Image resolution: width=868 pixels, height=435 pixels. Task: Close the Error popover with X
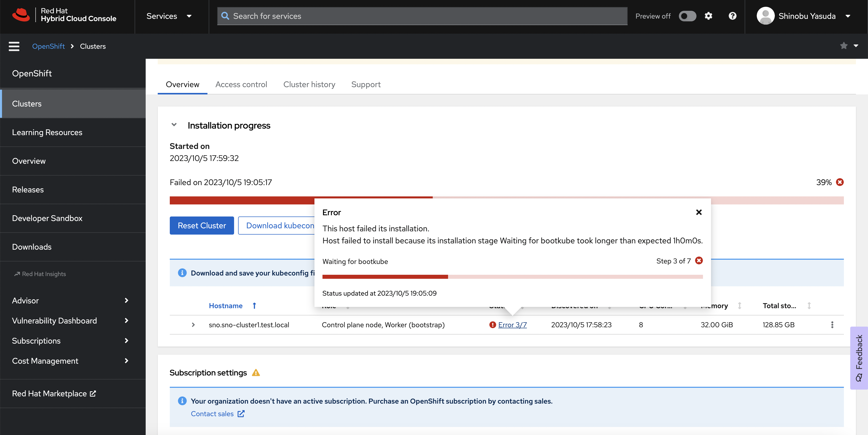point(699,212)
